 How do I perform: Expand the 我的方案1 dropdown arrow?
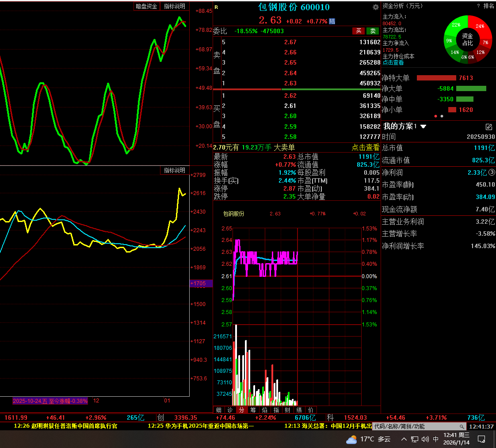[x=423, y=126]
